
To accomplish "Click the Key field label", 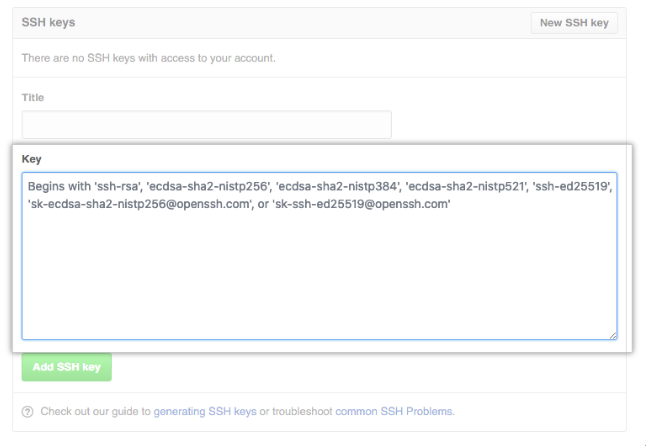I will pyautogui.click(x=32, y=159).
